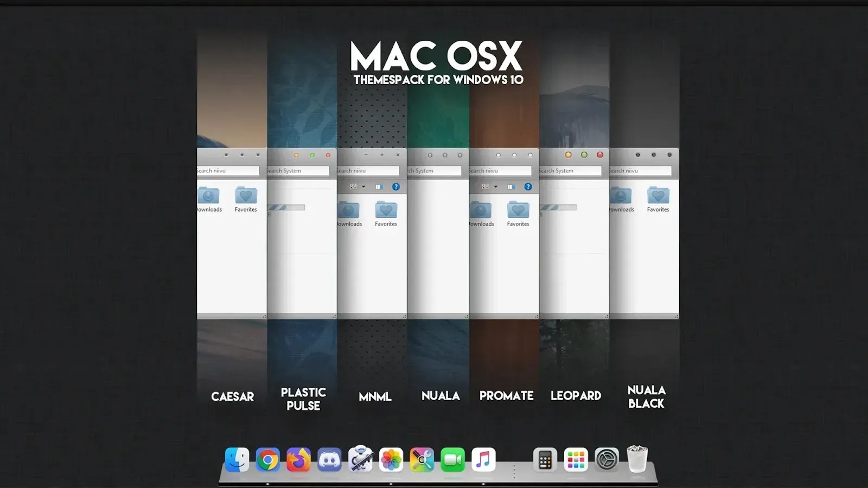Open the Trash in the dock

[637, 459]
